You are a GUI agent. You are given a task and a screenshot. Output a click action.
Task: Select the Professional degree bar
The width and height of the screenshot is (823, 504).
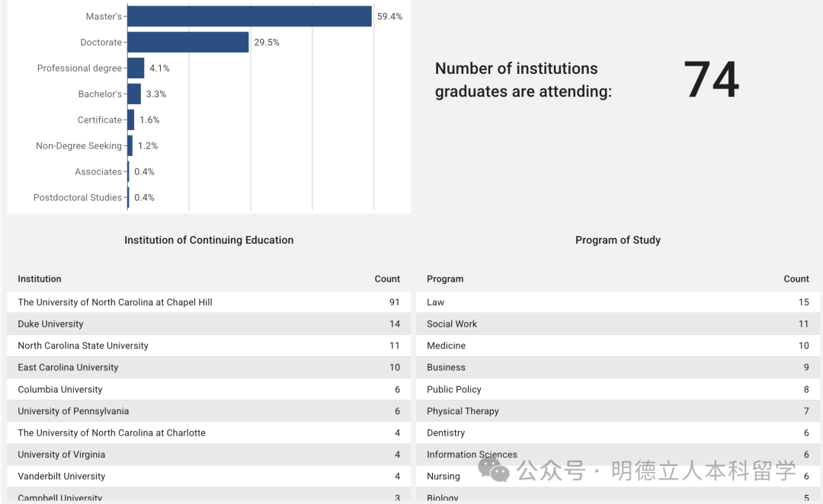[136, 68]
